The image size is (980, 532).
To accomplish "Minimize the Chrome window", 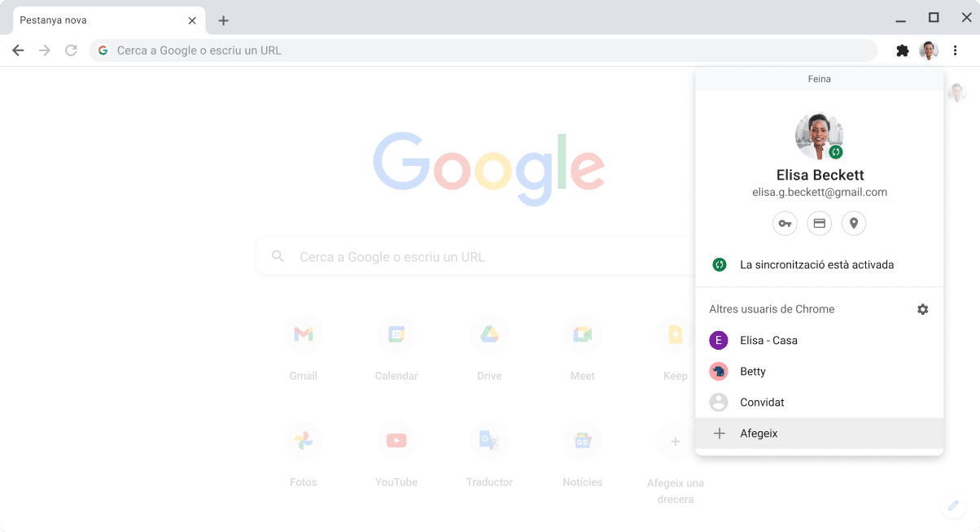I will (900, 20).
